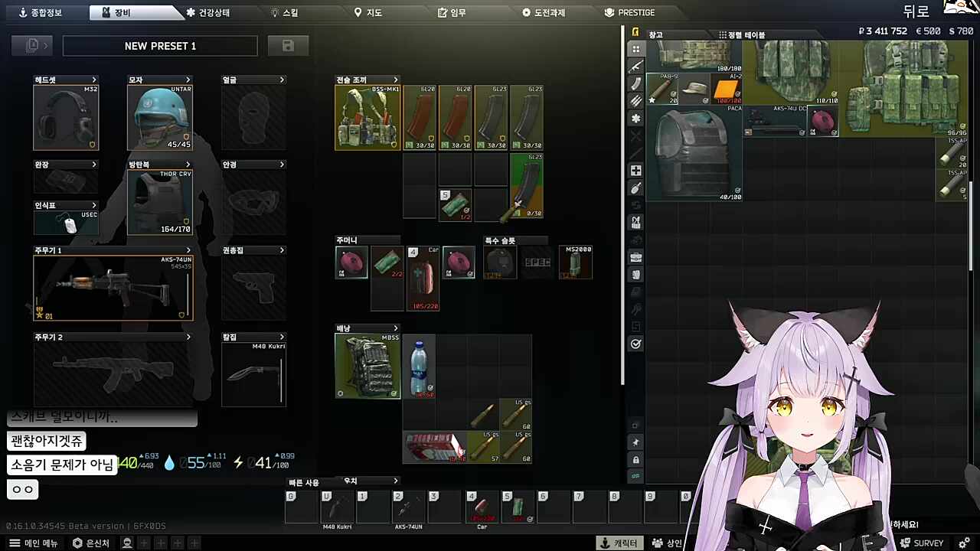Viewport: 980px width, 551px height.
Task: Select the MS2000 marker in special slot
Action: 576,262
